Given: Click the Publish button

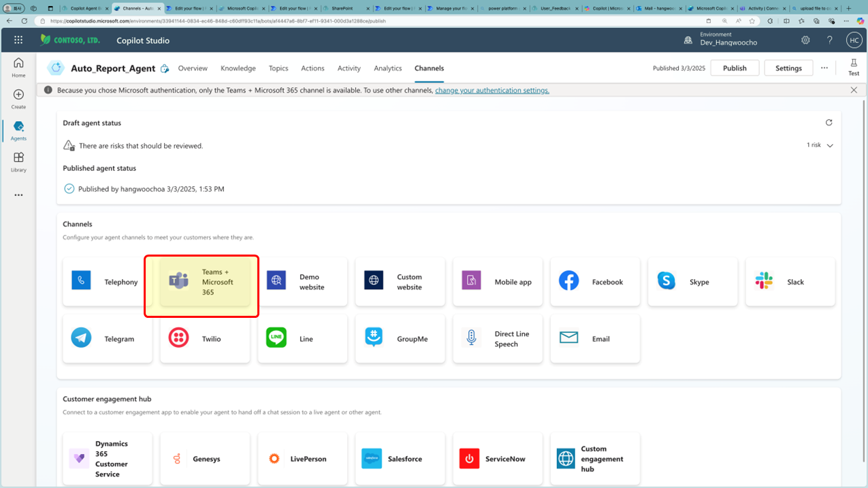Looking at the screenshot, I should 735,68.
